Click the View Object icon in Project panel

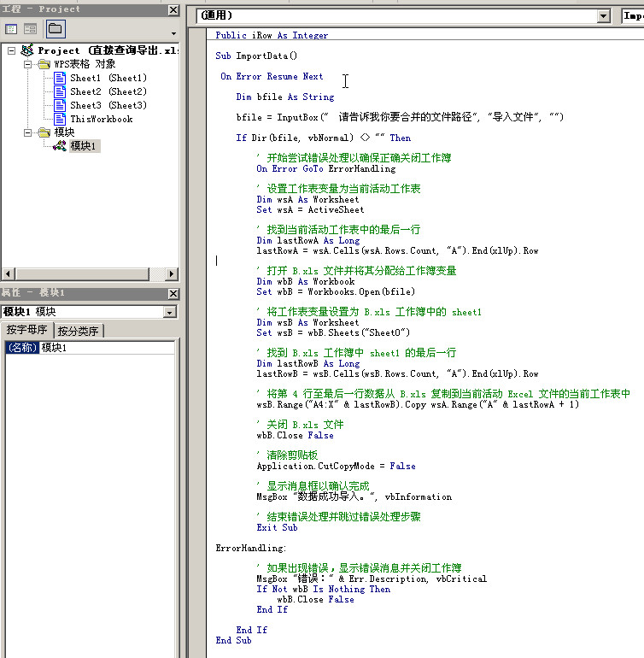(x=30, y=29)
